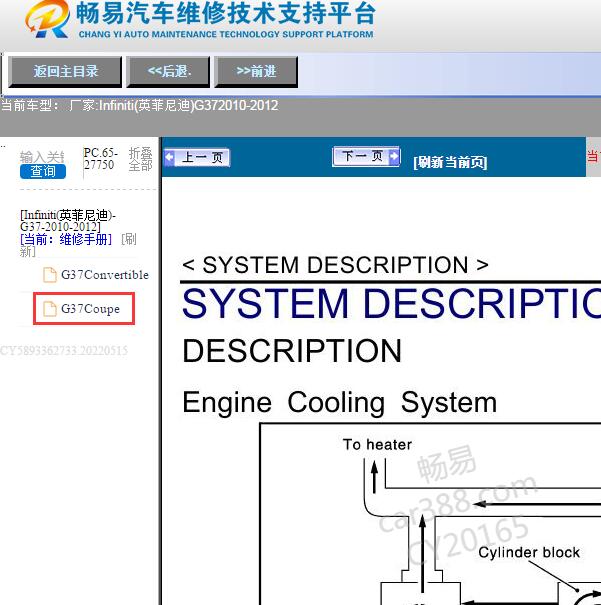Click the 'Engine Cooling System' heading
601x605 pixels.
pyautogui.click(x=339, y=403)
